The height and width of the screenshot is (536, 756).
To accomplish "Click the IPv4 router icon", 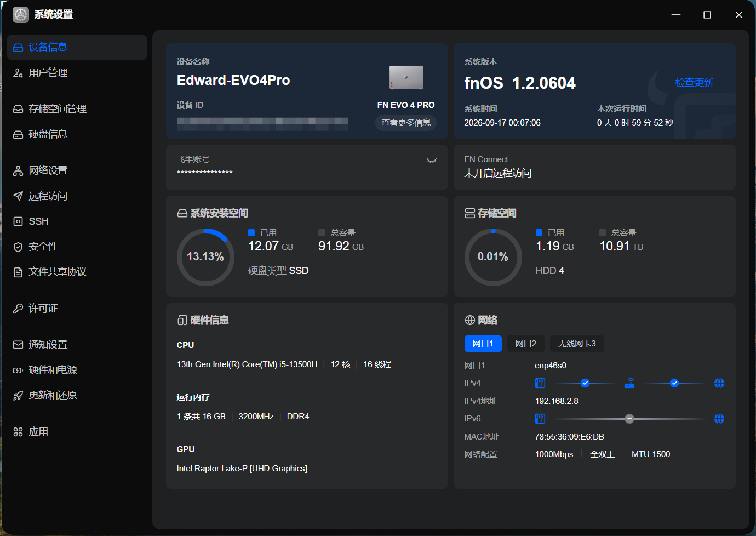I will tap(629, 383).
